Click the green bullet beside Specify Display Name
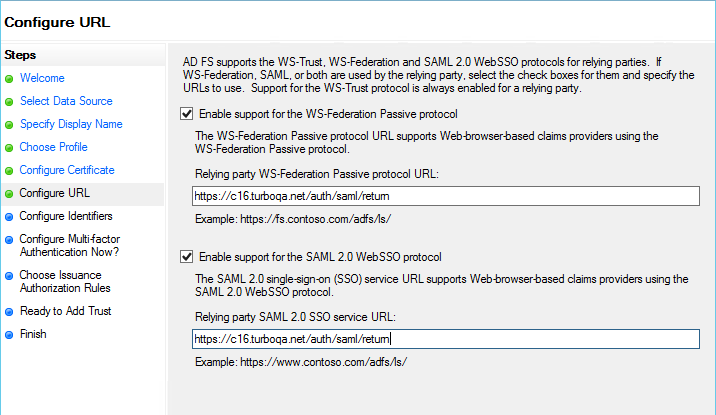The image size is (716, 415). click(9, 125)
